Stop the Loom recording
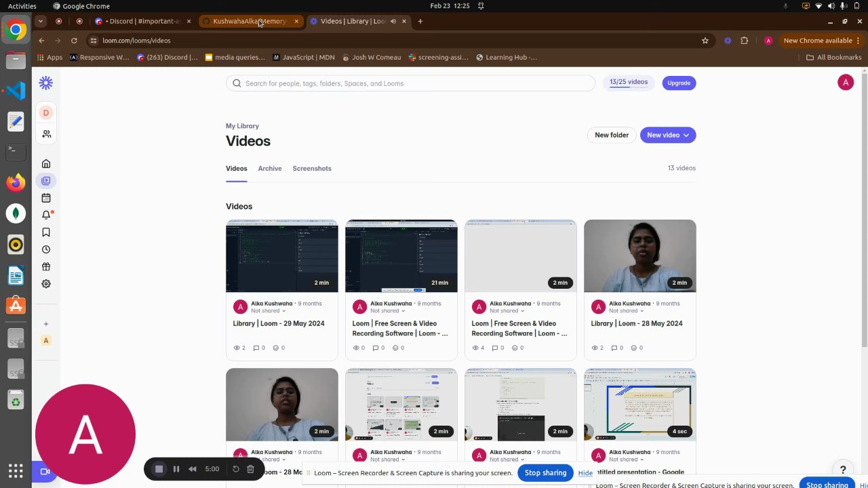The width and height of the screenshot is (868, 488). pos(159,469)
